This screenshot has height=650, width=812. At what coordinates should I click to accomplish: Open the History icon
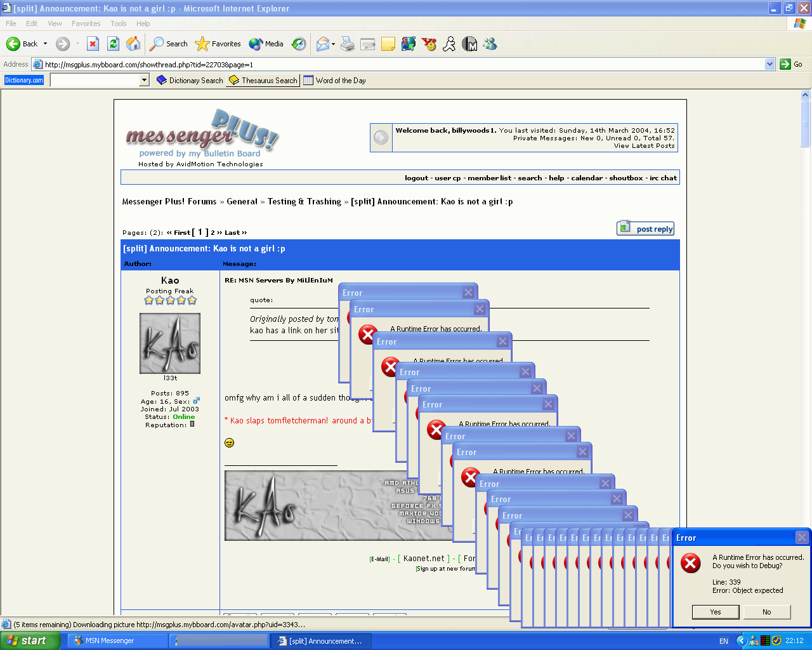pyautogui.click(x=299, y=44)
